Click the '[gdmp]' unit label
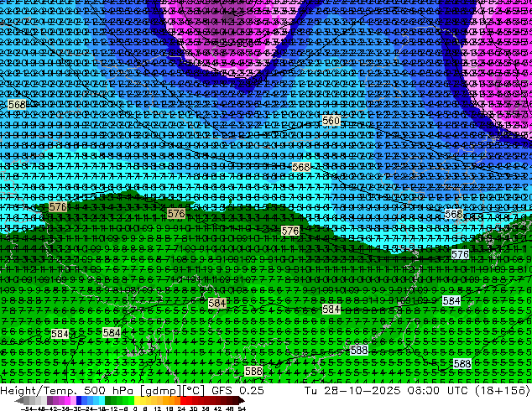This screenshot has height=411, width=532. coord(161,391)
